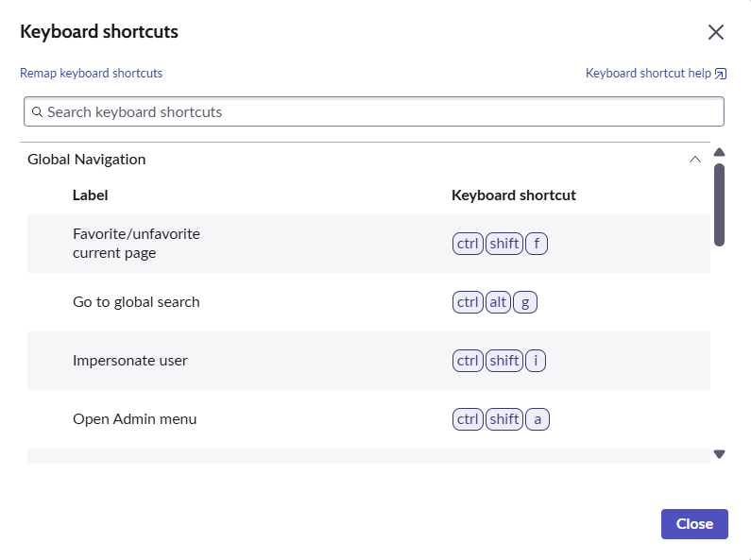The height and width of the screenshot is (560, 751).
Task: Focus the Search keyboard shortcuts field
Action: (x=373, y=112)
